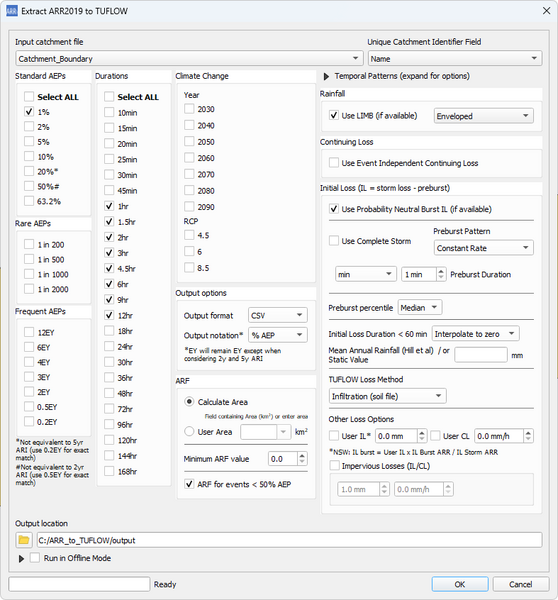The width and height of the screenshot is (558, 600).
Task: Open the Output format CSV dropdown
Action: click(x=278, y=315)
